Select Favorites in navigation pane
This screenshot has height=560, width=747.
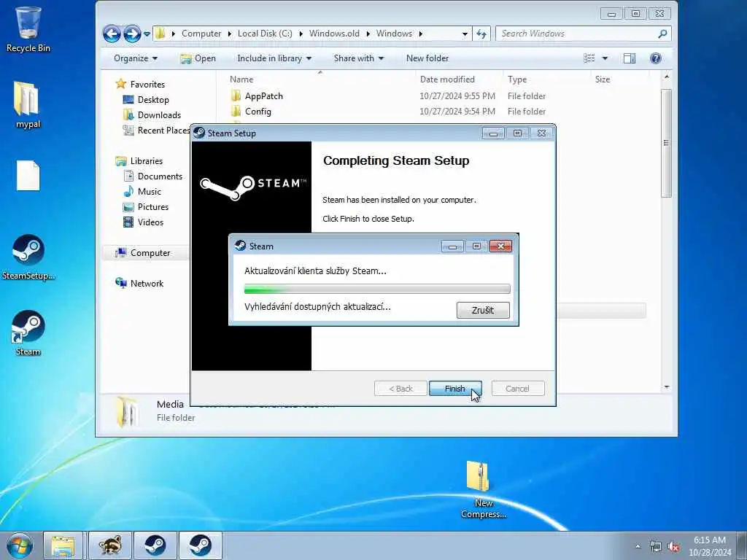coord(141,85)
